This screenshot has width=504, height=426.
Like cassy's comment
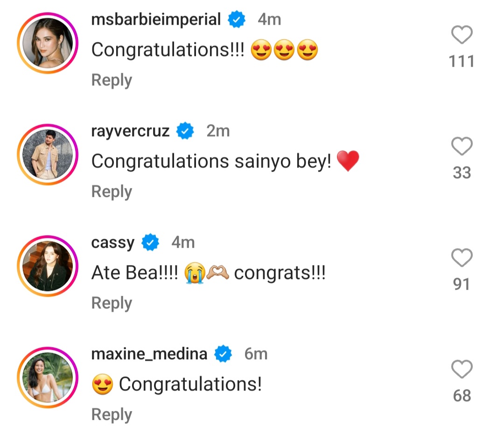pyautogui.click(x=462, y=258)
